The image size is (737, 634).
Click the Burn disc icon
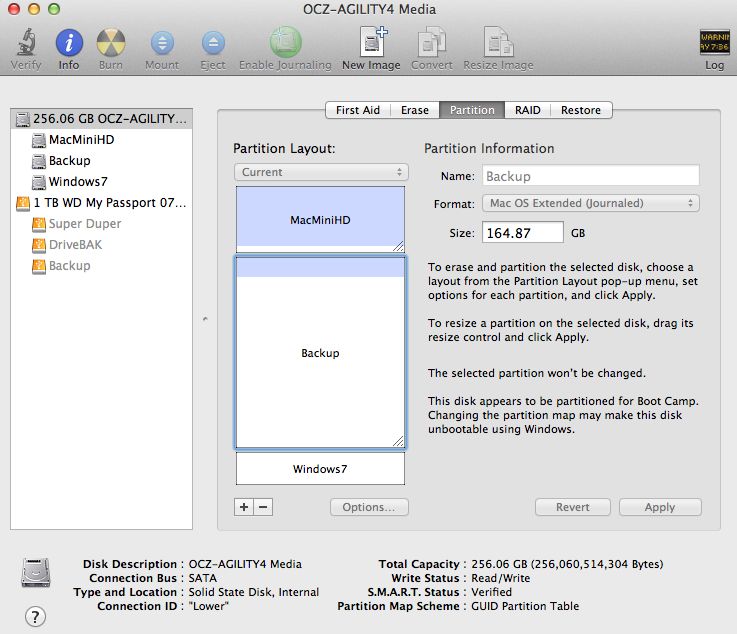(111, 44)
